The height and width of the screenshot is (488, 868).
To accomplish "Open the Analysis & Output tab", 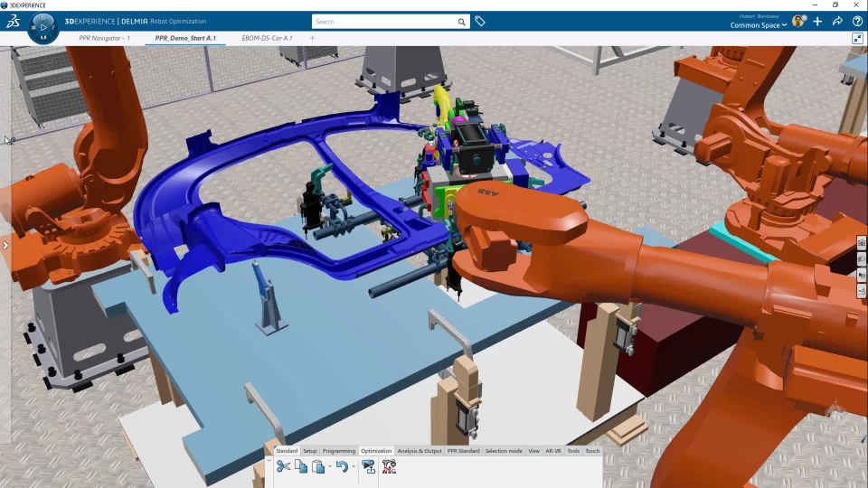I will pos(420,451).
